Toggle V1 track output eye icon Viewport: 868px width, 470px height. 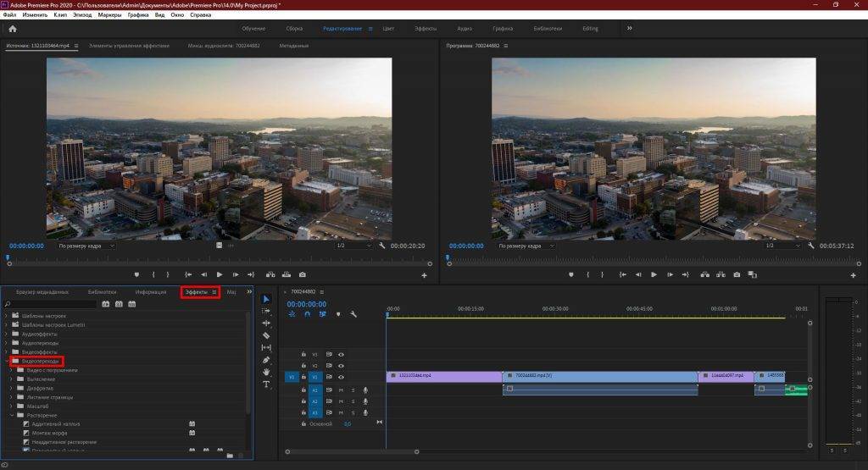pos(342,377)
